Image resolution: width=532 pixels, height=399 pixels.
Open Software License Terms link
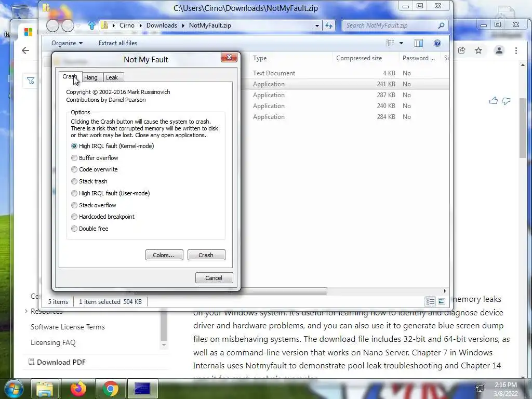pyautogui.click(x=68, y=327)
